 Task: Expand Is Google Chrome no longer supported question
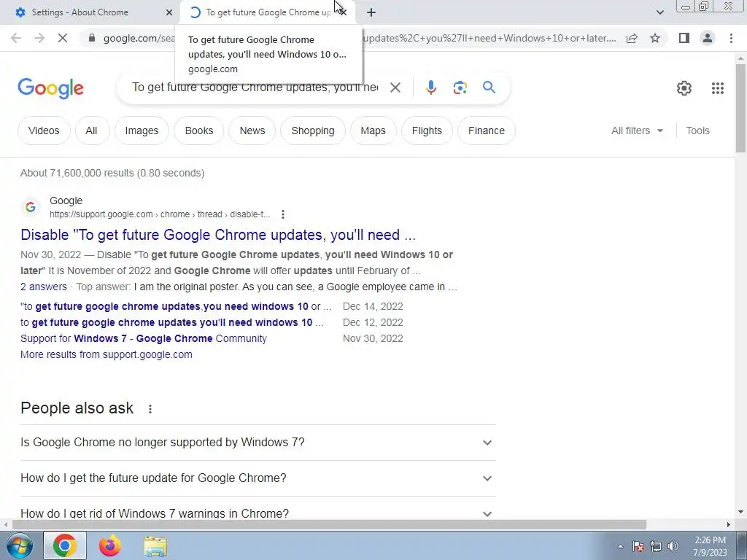click(x=258, y=443)
